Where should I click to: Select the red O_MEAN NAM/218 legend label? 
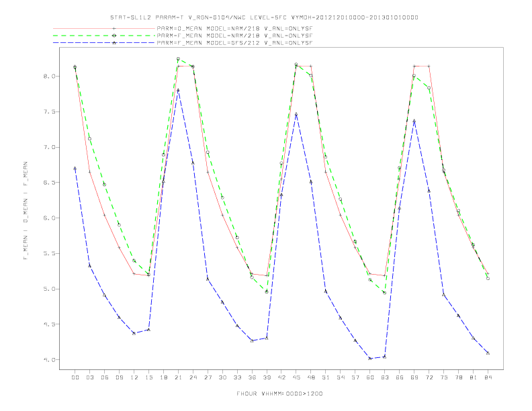(x=234, y=28)
